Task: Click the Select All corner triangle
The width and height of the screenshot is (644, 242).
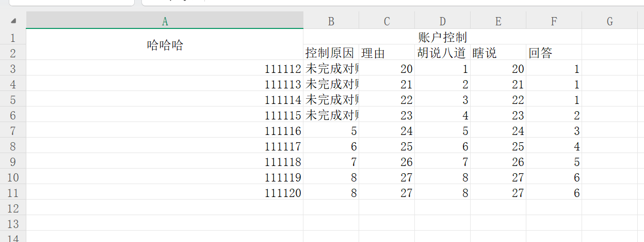Action: click(x=13, y=21)
